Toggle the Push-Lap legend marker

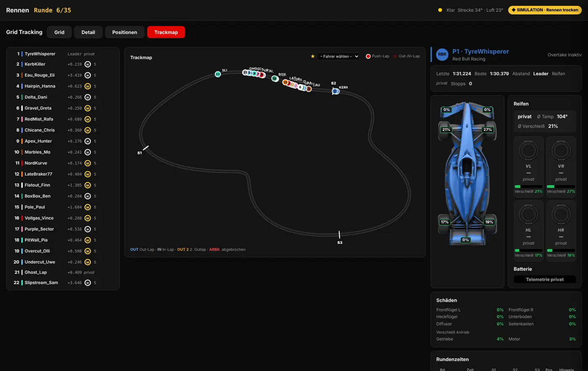click(368, 56)
